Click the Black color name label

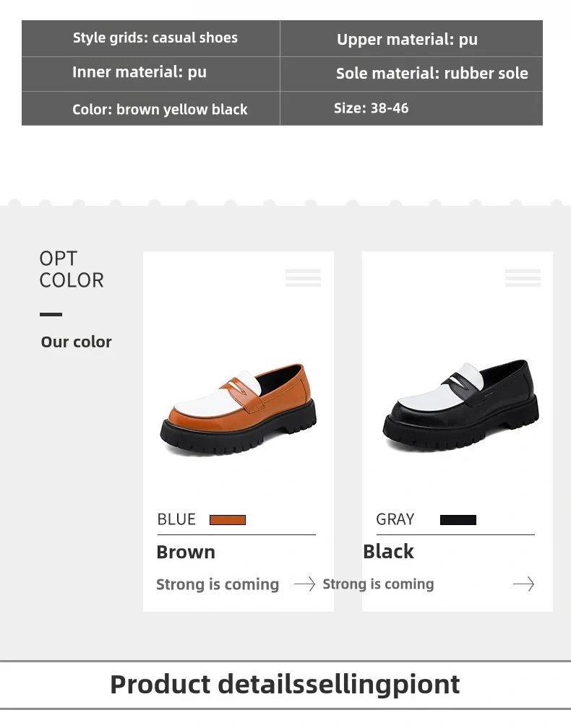coord(388,551)
